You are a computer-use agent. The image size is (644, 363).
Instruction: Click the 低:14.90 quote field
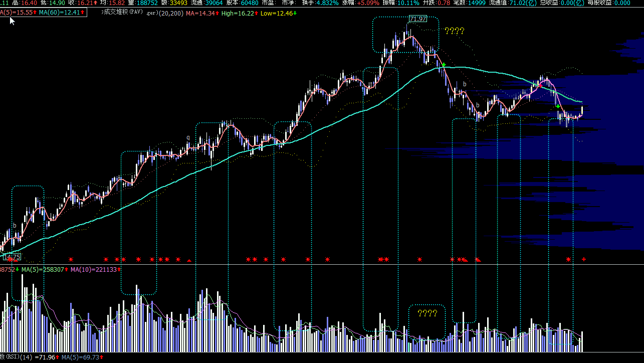pos(54,3)
